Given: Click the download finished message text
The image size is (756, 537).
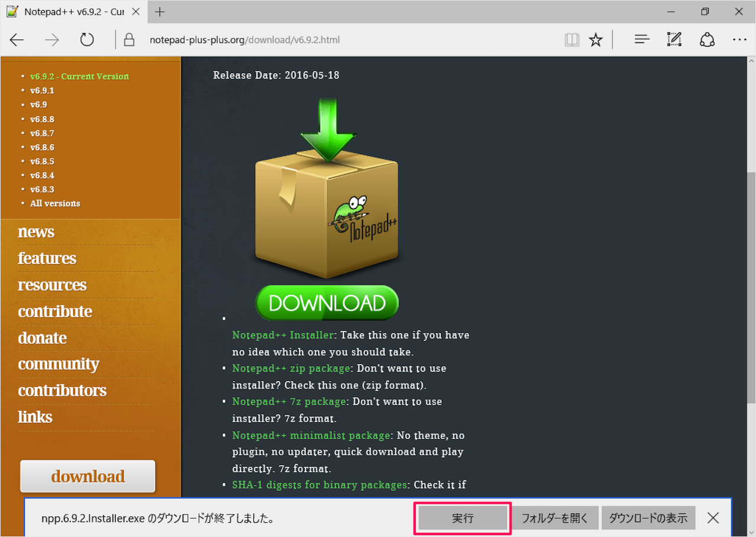Looking at the screenshot, I should pyautogui.click(x=157, y=519).
